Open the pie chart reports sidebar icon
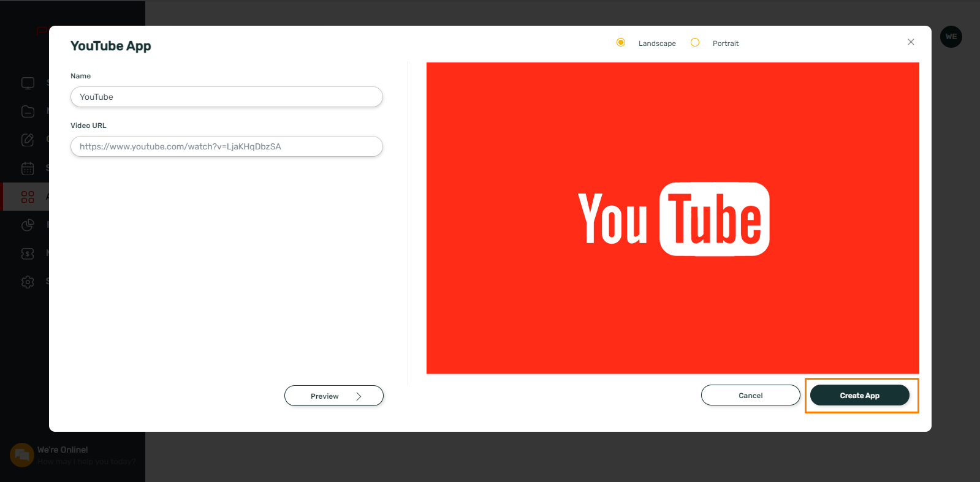This screenshot has width=980, height=482. tap(28, 225)
